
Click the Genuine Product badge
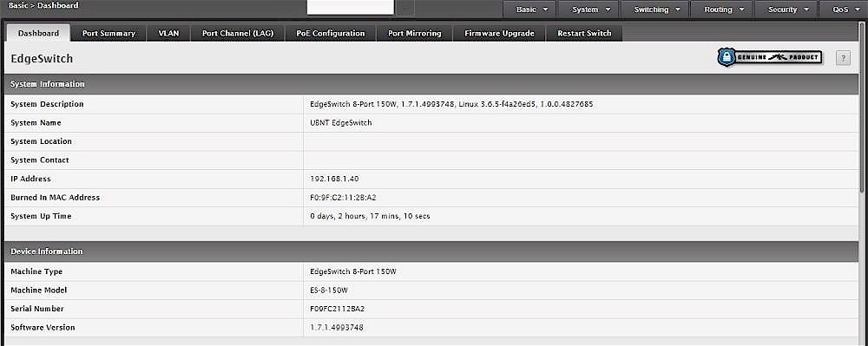tap(770, 57)
